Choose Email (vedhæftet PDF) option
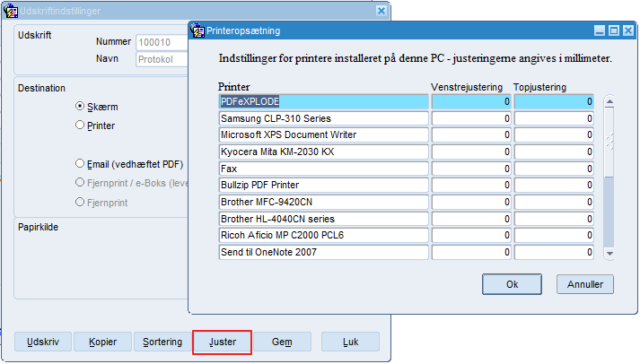Viewport: 640px width, 364px height. coord(80,163)
